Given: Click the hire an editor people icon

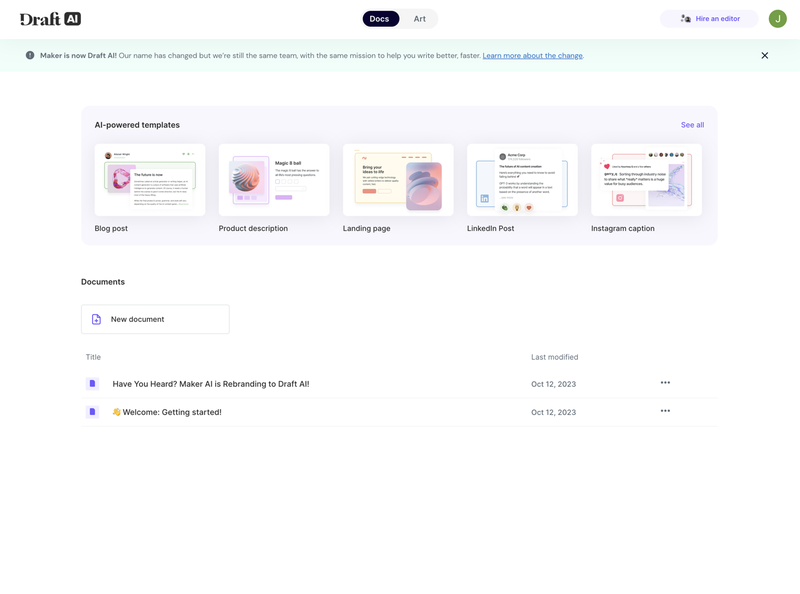Looking at the screenshot, I should 684,18.
